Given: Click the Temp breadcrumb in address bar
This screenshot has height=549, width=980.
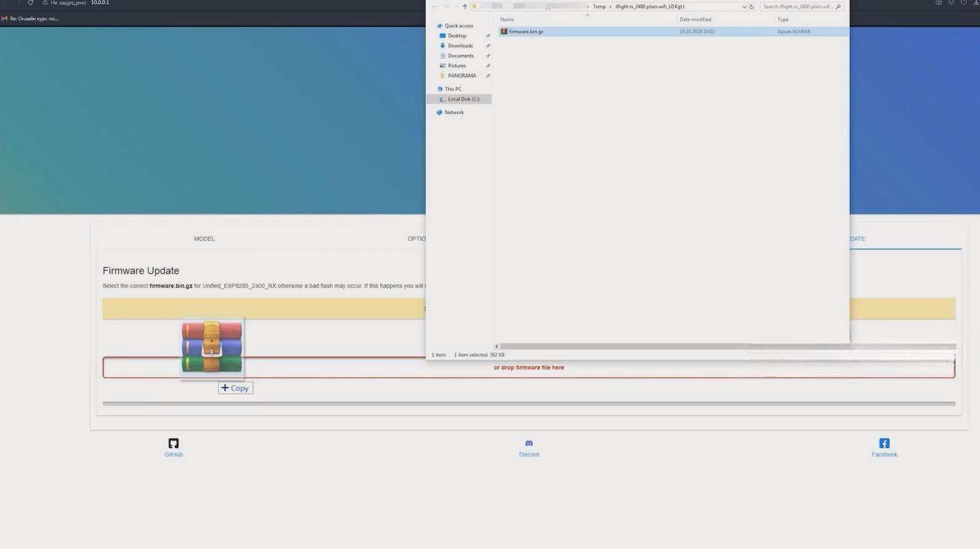Looking at the screenshot, I should (598, 7).
